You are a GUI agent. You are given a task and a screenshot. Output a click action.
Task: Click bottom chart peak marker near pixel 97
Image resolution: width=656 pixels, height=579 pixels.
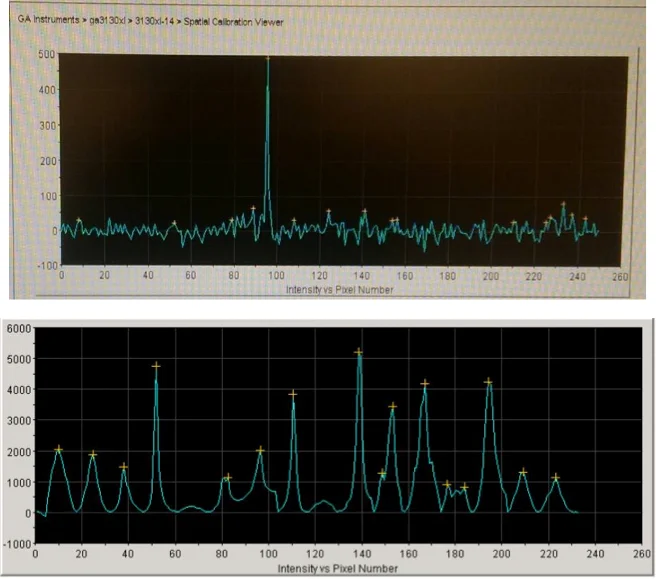(260, 450)
